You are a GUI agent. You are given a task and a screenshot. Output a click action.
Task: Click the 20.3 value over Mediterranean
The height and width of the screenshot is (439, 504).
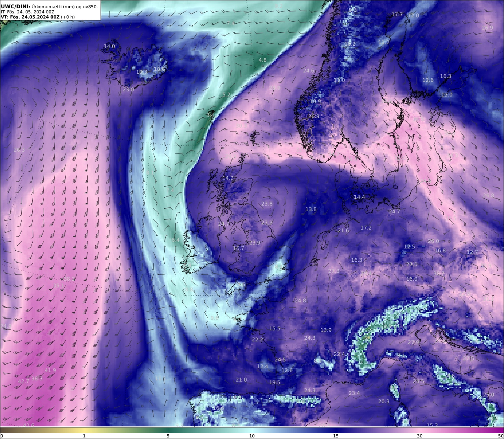point(384,401)
